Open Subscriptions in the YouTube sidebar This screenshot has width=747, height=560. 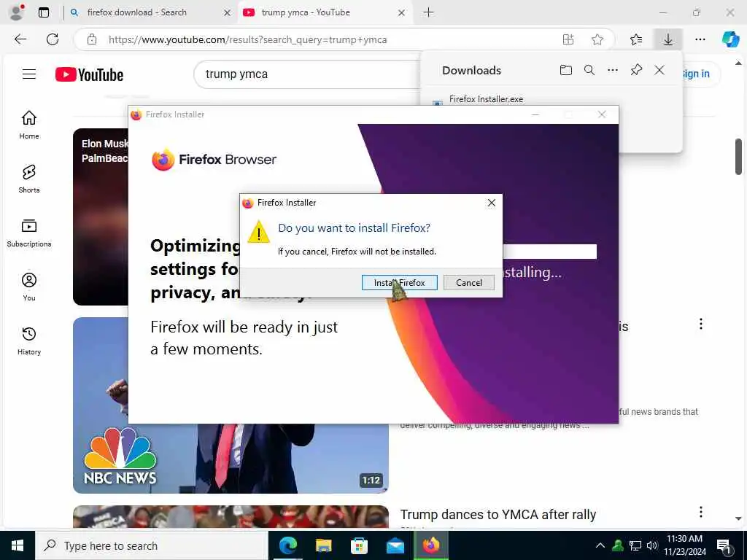[29, 233]
